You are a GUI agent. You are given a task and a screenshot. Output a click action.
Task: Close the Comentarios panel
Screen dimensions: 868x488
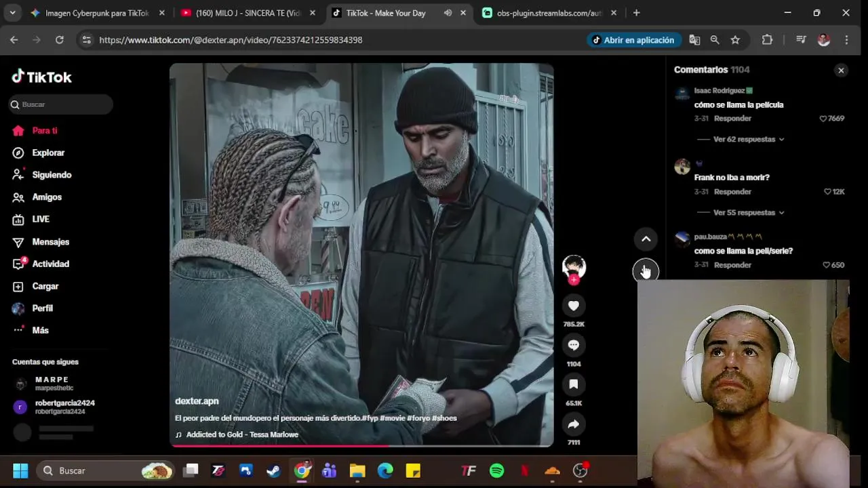(841, 70)
